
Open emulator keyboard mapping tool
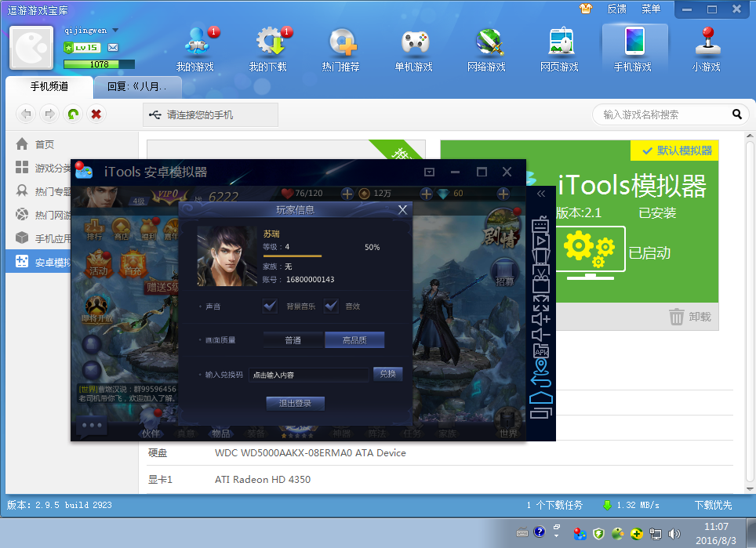point(541,224)
